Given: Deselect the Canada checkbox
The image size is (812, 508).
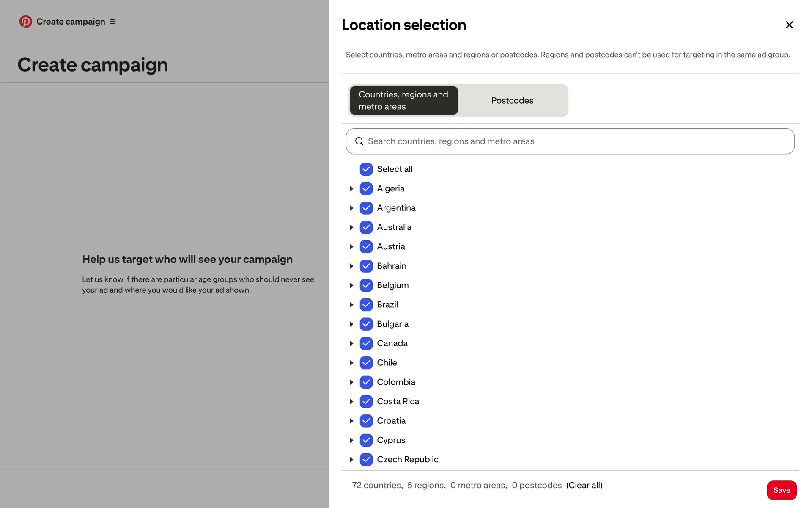Looking at the screenshot, I should pyautogui.click(x=366, y=343).
